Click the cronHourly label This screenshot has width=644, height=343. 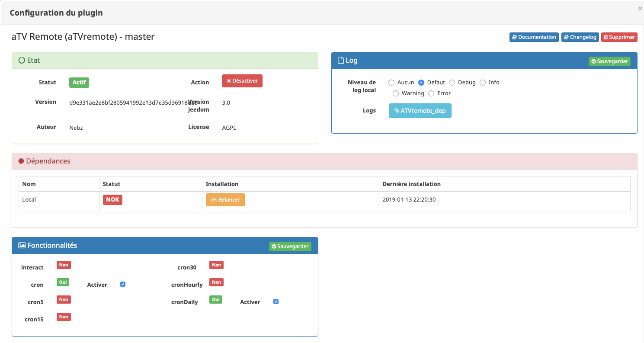tap(187, 285)
